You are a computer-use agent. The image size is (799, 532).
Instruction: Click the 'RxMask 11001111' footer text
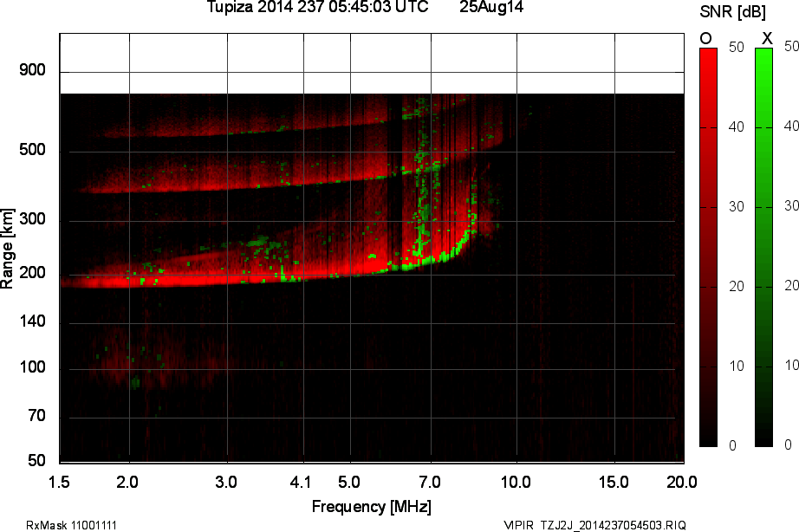pyautogui.click(x=71, y=525)
